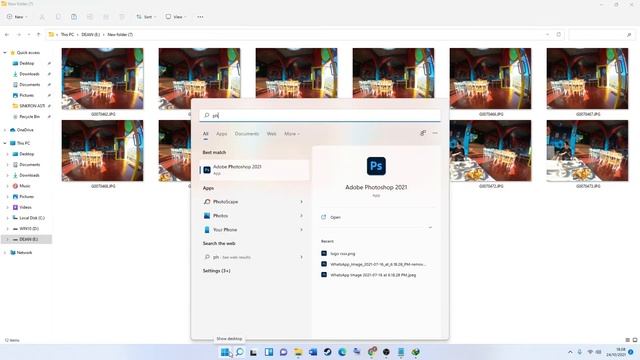Click the Copy icon in Explorer toolbar
The width and height of the screenshot is (640, 360).
(x=58, y=17)
